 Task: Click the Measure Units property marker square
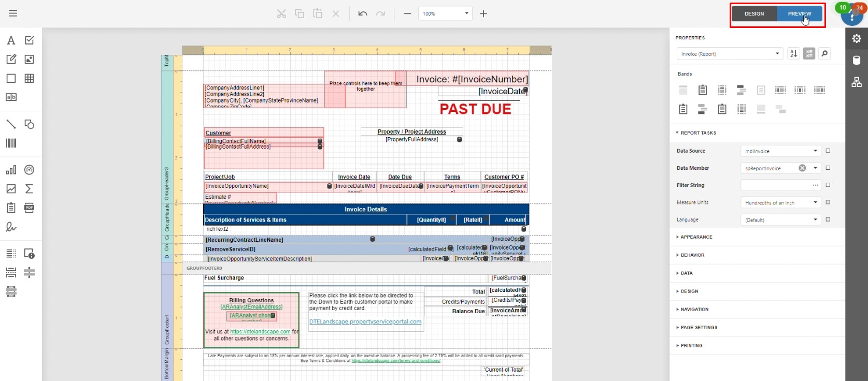pyautogui.click(x=828, y=202)
